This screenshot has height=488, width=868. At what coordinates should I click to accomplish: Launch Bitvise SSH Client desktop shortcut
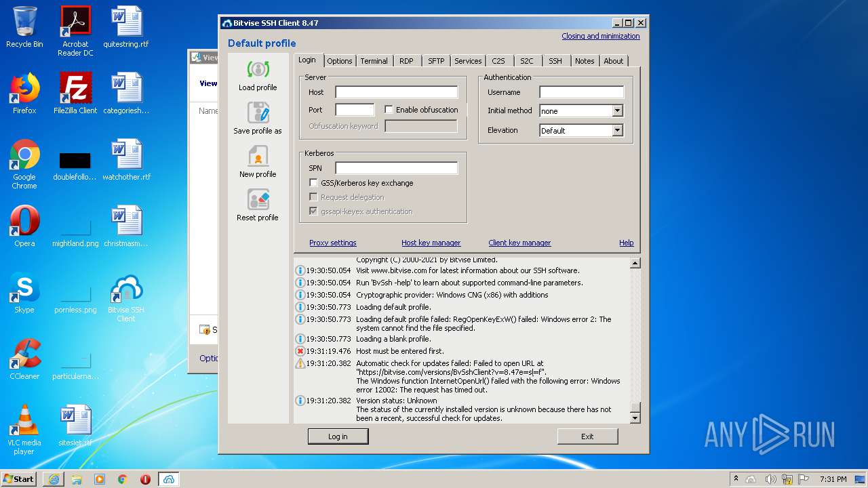coord(126,298)
